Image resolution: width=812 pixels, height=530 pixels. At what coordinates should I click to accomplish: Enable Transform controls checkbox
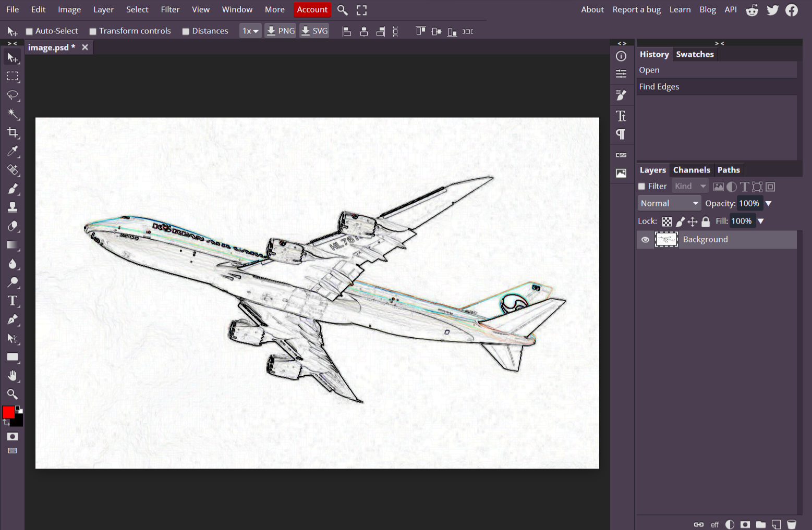tap(93, 31)
